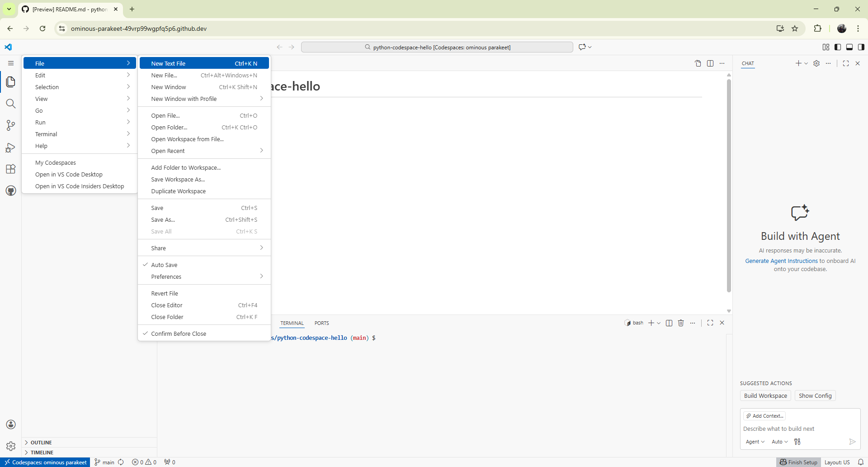This screenshot has height=467, width=868.
Task: Open the Terminal menu
Action: coord(80,134)
